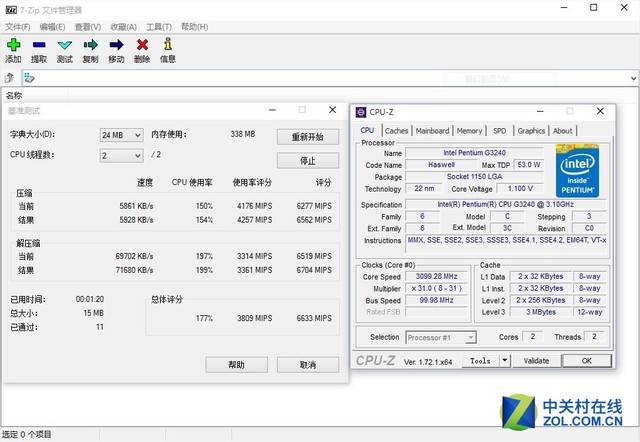Minimize the benchmark dialog
This screenshot has width=640, height=442.
272,110
